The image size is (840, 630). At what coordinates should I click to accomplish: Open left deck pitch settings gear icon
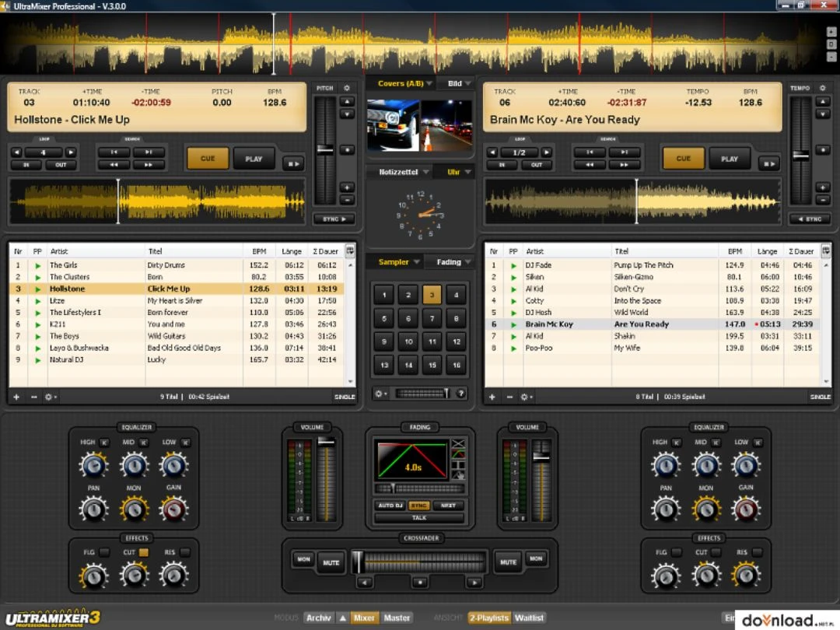coord(347,88)
